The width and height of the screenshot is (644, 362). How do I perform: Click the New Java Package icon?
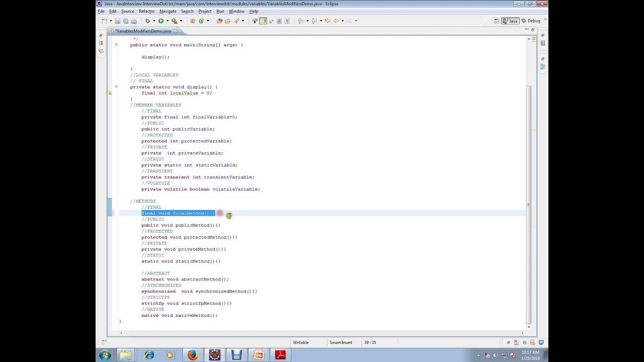tap(193, 21)
